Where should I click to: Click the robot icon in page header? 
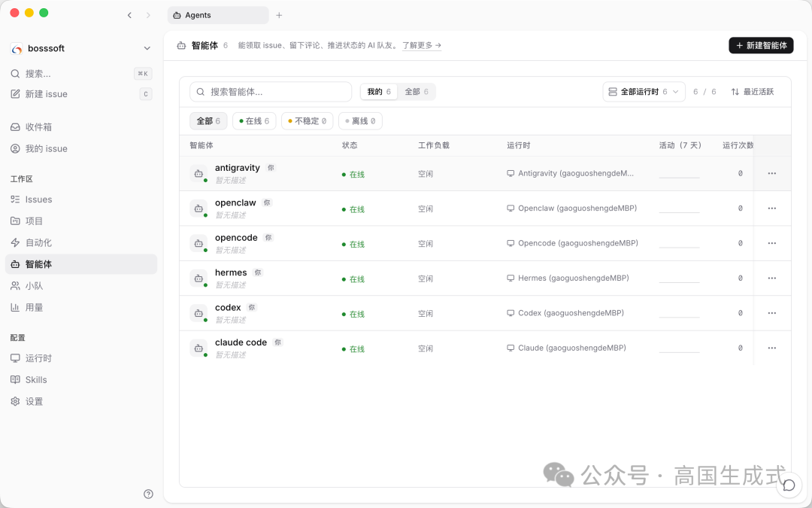coord(181,46)
